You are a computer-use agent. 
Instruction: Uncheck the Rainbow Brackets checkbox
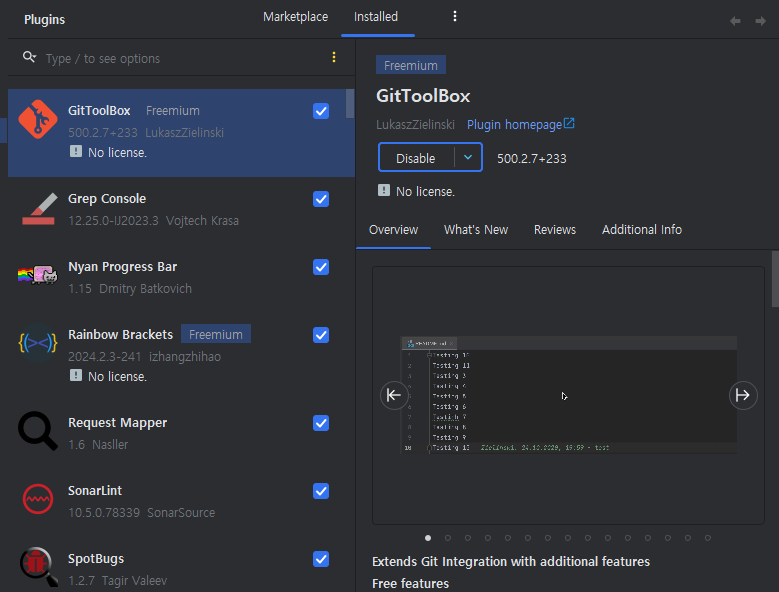(x=321, y=335)
